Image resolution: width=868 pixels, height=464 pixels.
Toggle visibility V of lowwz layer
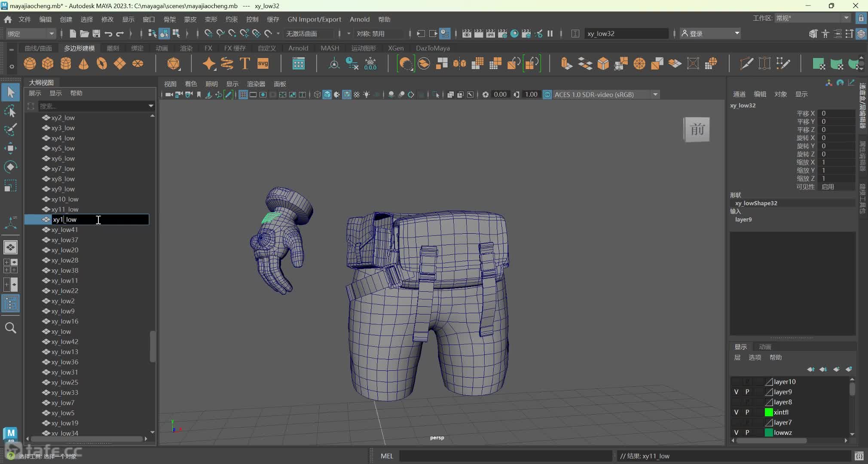pos(736,433)
